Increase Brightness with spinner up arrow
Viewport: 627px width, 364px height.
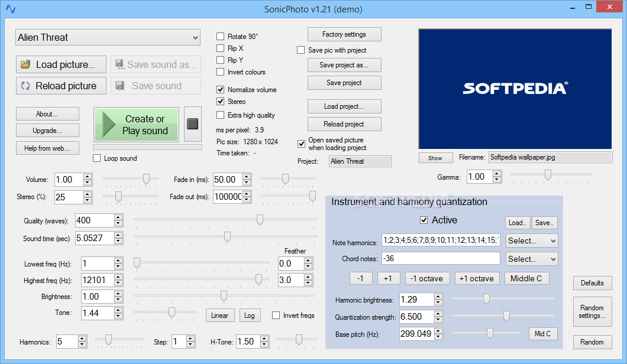[118, 294]
